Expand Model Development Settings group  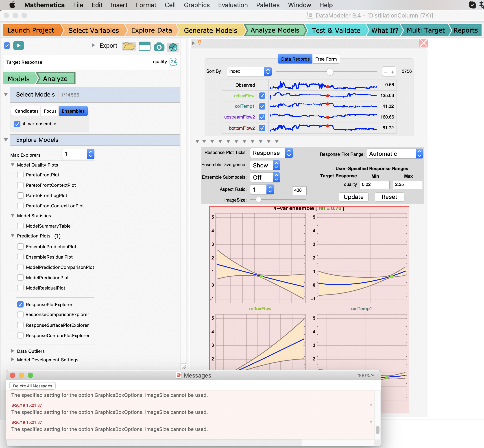(x=13, y=359)
